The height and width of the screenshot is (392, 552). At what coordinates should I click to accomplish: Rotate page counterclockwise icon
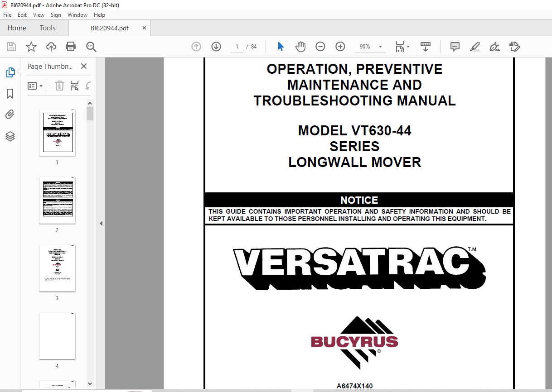(x=88, y=86)
